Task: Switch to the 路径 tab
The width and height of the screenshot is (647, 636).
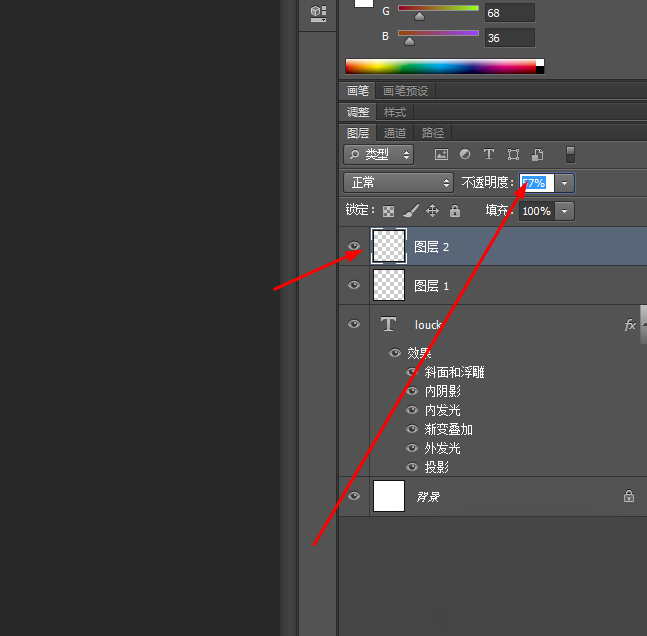Action: point(433,133)
